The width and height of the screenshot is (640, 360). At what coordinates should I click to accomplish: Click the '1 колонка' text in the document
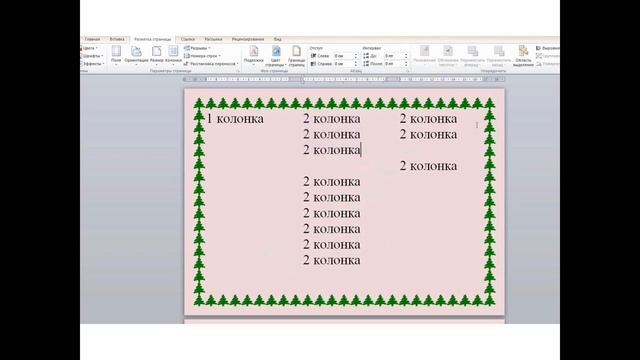pos(235,119)
